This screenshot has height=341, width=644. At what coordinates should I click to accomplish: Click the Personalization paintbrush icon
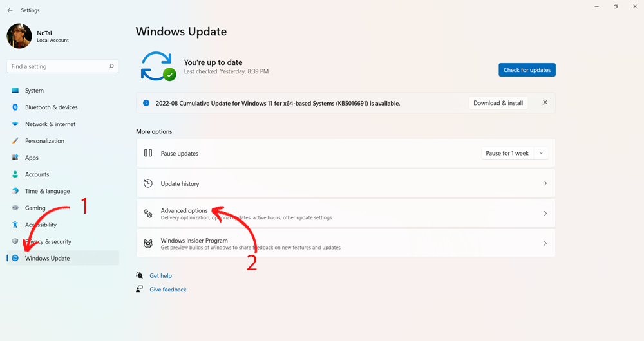15,141
